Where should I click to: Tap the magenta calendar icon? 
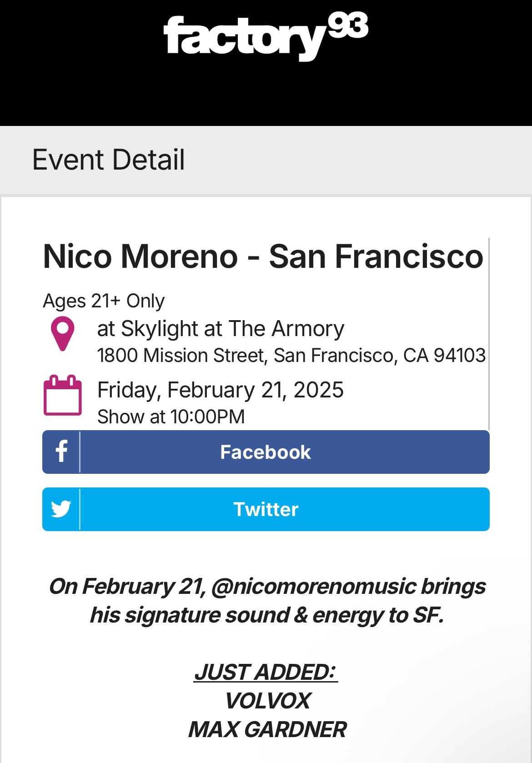tap(63, 395)
